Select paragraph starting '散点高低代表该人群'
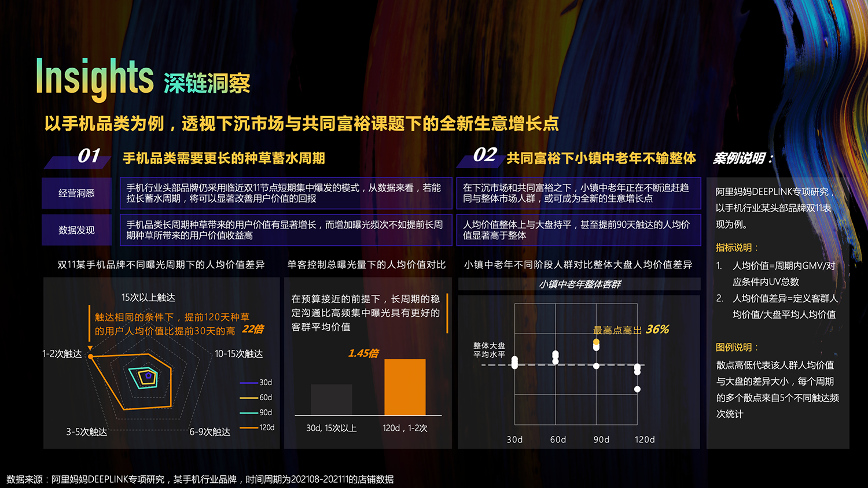This screenshot has width=868, height=488. (778, 390)
